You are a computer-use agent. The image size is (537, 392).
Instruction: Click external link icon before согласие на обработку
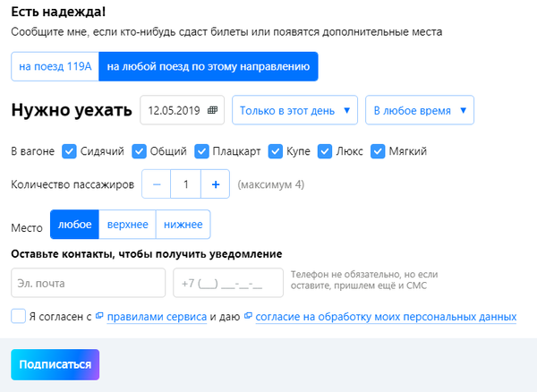click(248, 316)
